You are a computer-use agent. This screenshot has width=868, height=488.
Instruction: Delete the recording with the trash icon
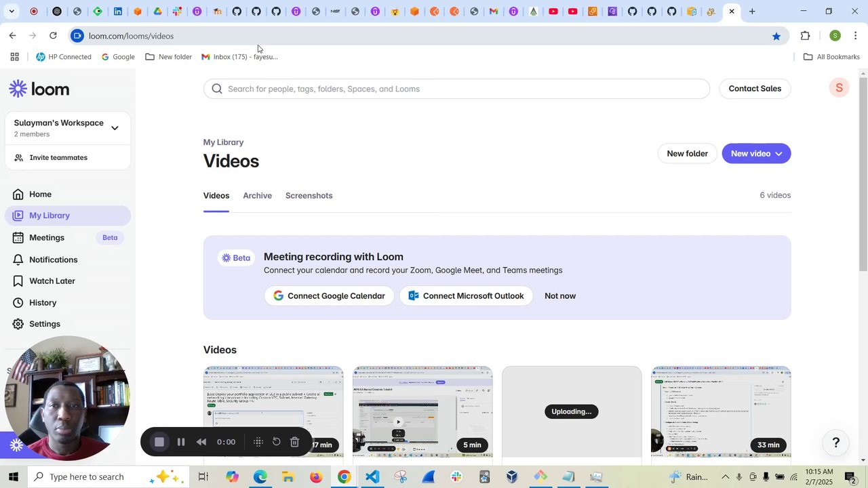(294, 442)
